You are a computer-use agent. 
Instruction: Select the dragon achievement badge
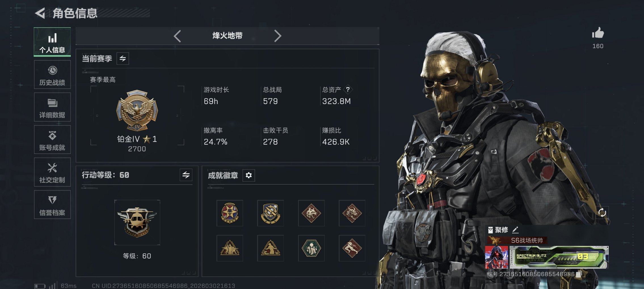click(352, 213)
